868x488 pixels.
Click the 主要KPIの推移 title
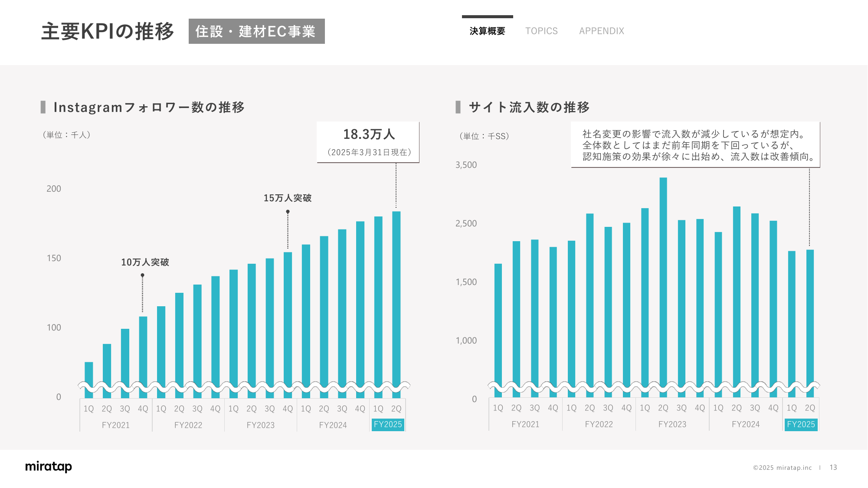pos(108,31)
